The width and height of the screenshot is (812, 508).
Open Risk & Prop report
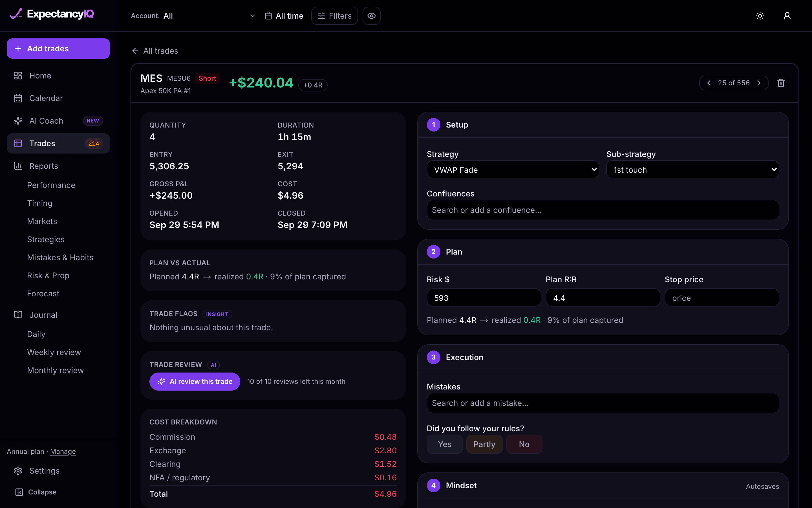pyautogui.click(x=48, y=275)
